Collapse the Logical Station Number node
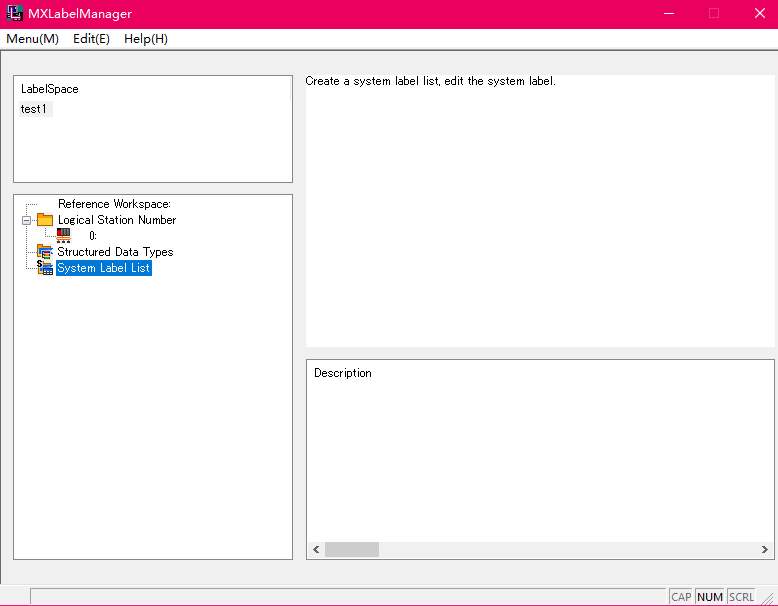 pos(27,220)
